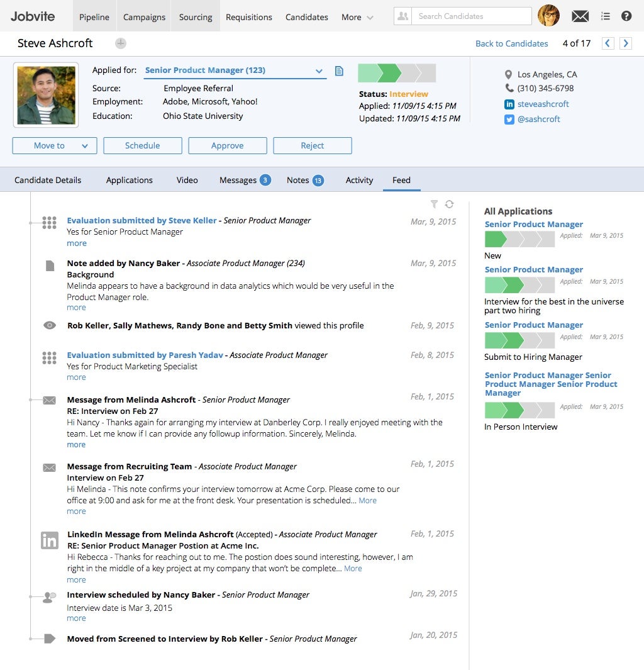Open the resume document icon
This screenshot has width=644, height=670.
point(339,71)
